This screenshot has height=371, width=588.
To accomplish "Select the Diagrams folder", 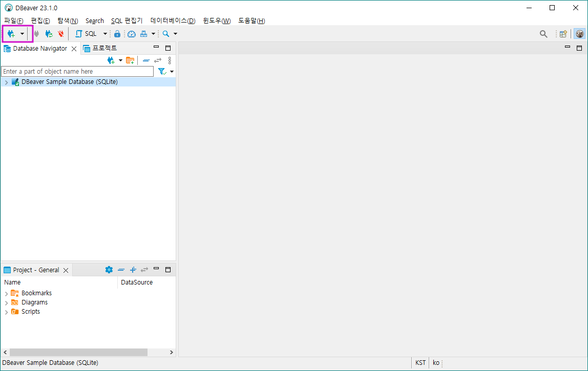I will 34,302.
